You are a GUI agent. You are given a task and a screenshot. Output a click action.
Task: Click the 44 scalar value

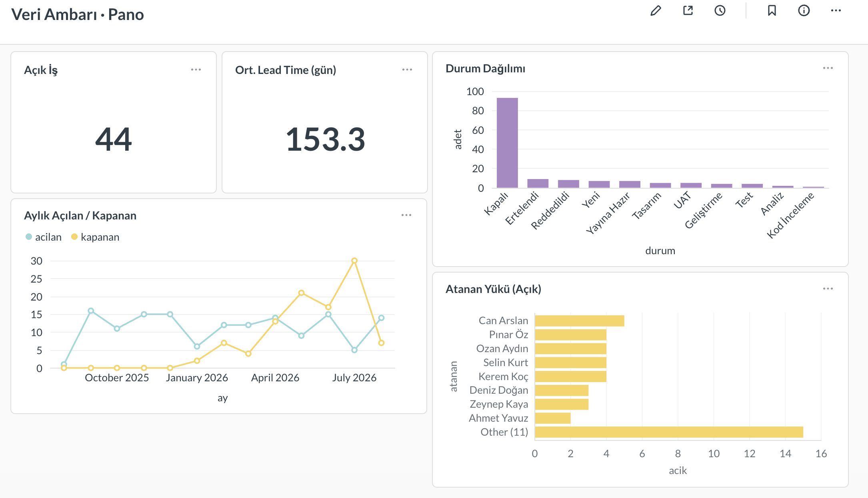click(x=114, y=139)
